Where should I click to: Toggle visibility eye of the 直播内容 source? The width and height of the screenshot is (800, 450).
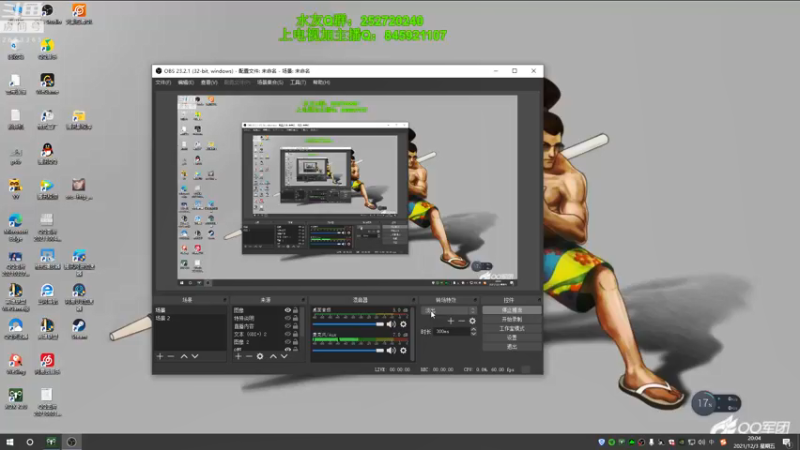click(288, 326)
